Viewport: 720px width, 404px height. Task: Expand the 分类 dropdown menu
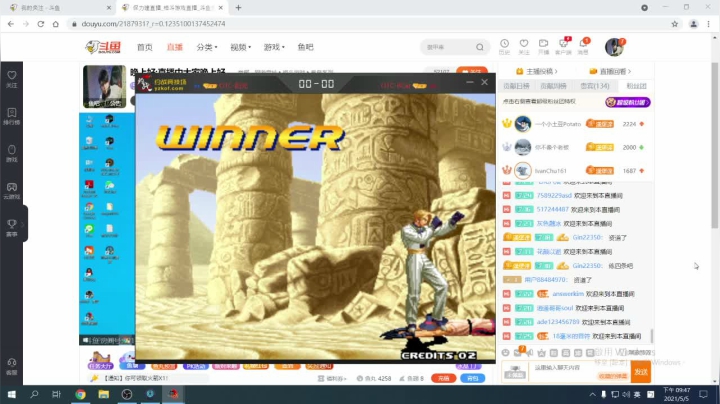pyautogui.click(x=207, y=47)
